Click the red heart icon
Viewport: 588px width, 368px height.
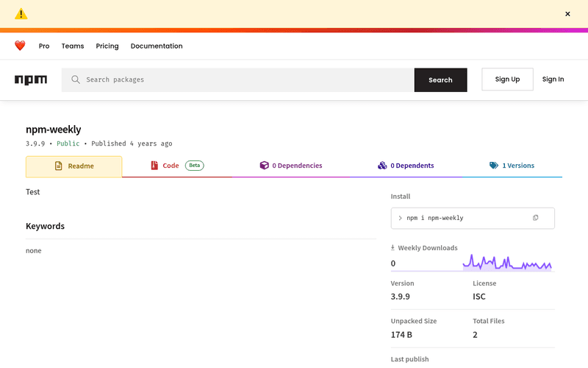click(x=20, y=46)
